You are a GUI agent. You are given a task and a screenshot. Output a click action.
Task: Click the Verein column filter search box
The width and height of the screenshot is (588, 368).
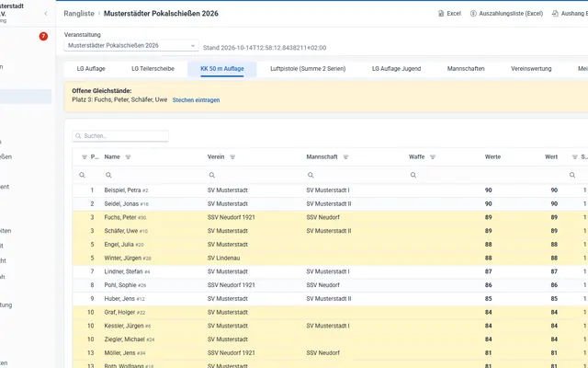point(254,175)
